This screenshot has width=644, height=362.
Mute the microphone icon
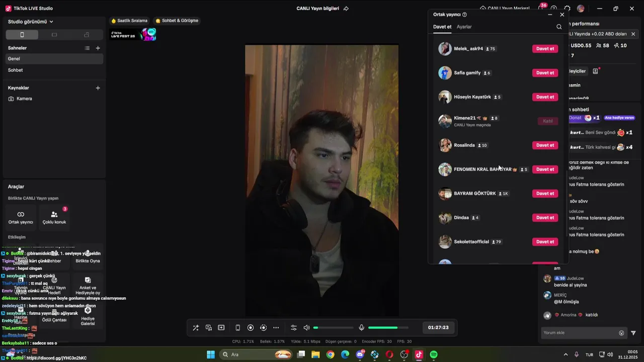click(361, 328)
